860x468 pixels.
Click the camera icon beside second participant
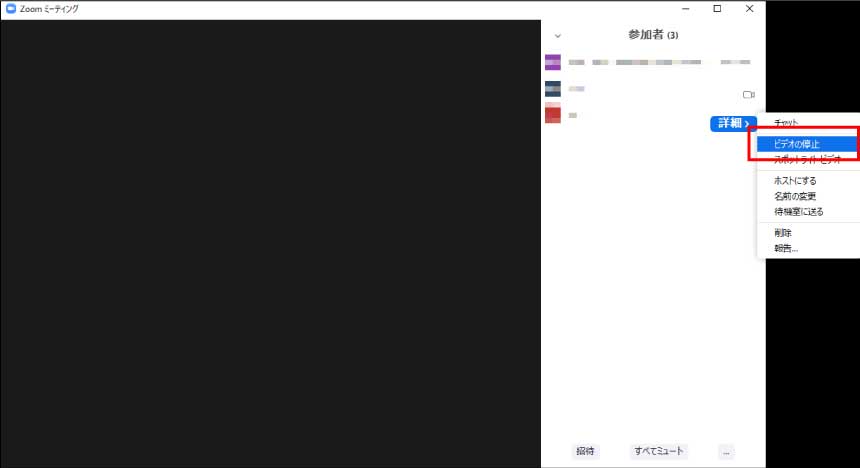click(748, 94)
